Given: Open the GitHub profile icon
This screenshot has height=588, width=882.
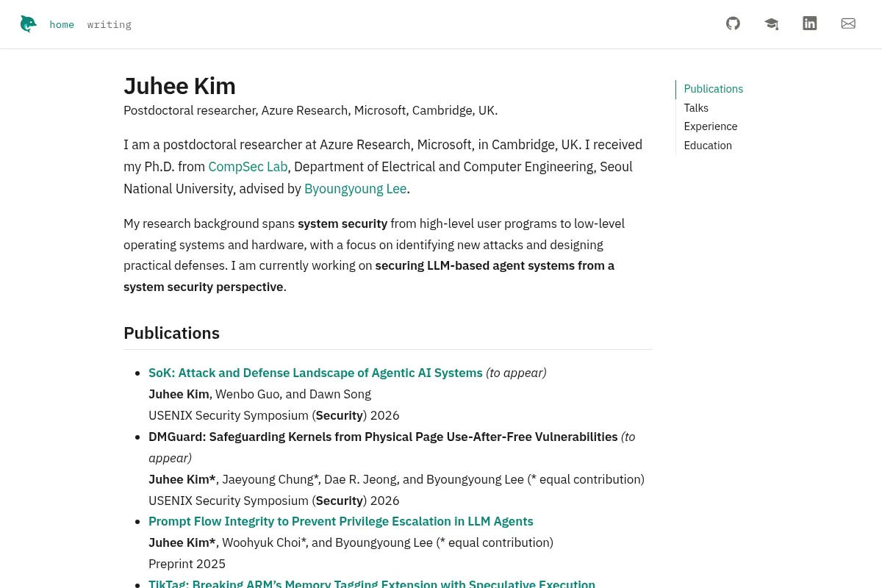Looking at the screenshot, I should click(733, 24).
